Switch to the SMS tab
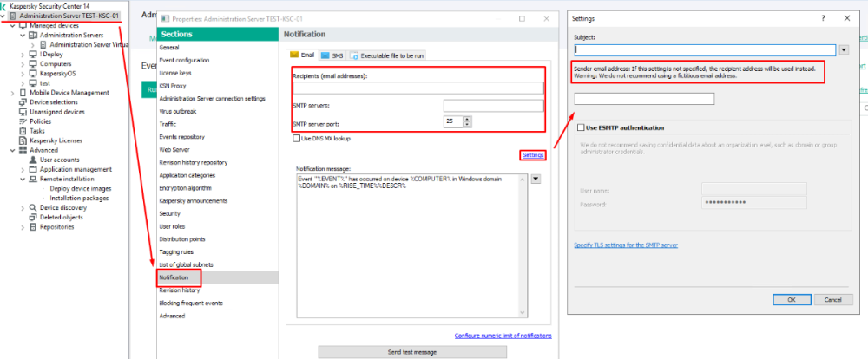868x359 pixels. point(332,55)
